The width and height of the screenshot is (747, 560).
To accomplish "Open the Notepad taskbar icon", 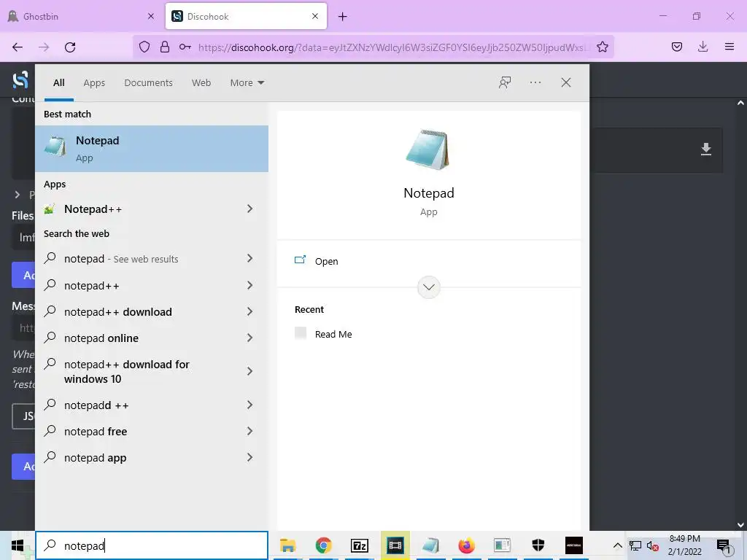I will click(x=430, y=545).
